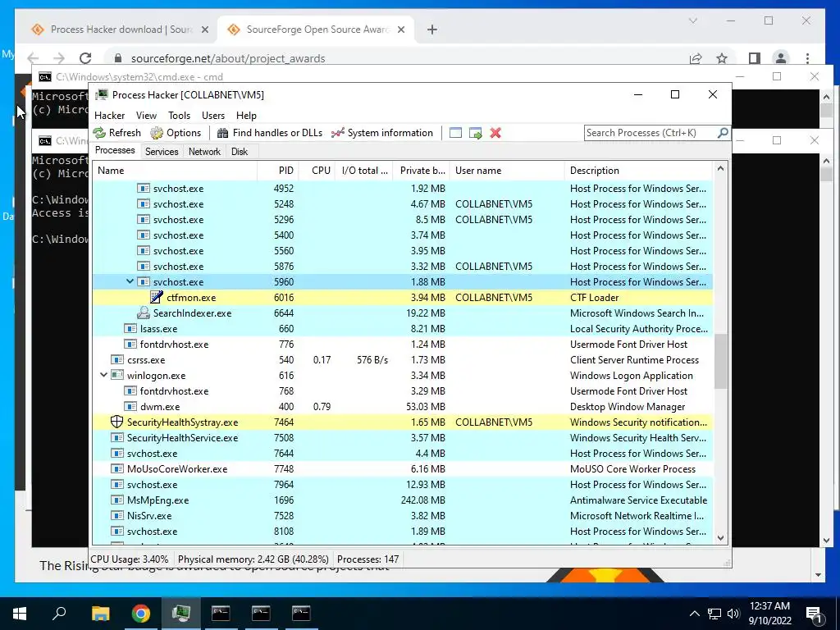Image resolution: width=840 pixels, height=630 pixels.
Task: Collapse svchost.exe 5960 tree node
Action: pyautogui.click(x=130, y=281)
